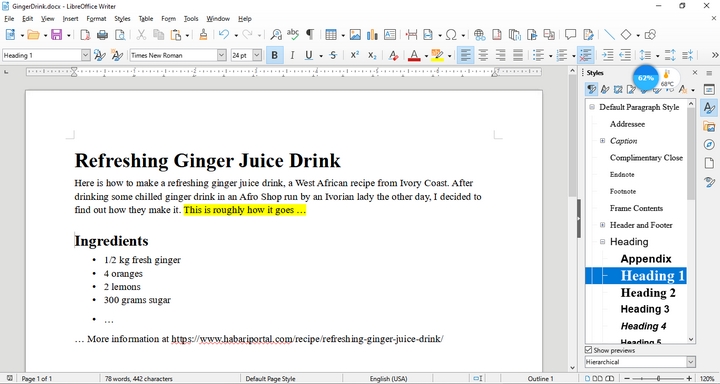Toggle Italic formatting
Screen dimensions: 720x384
[292, 56]
